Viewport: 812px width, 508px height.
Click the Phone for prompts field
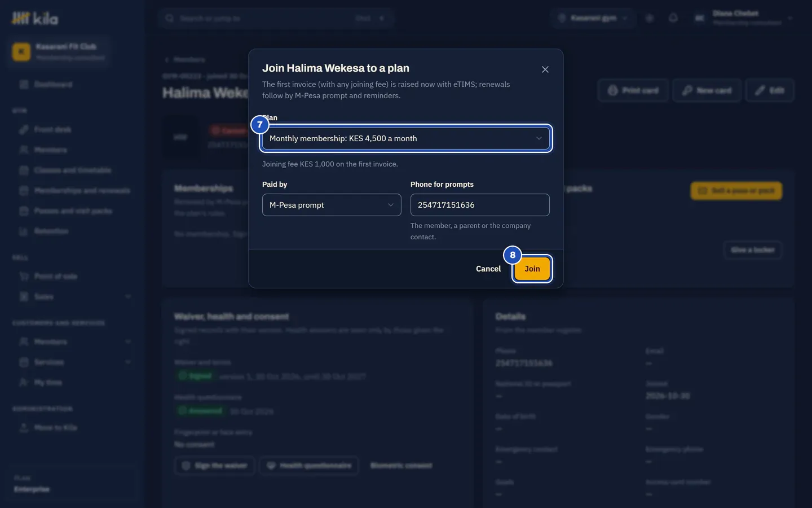[480, 205]
